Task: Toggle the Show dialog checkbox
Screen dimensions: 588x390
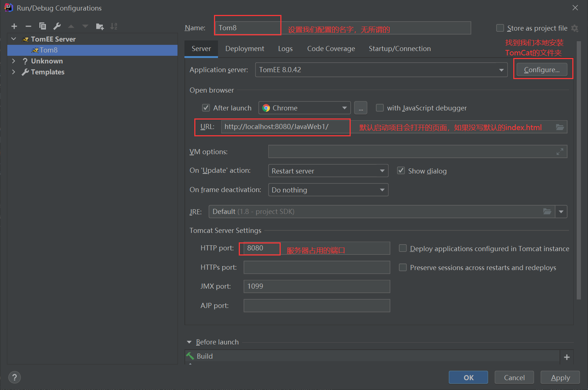Action: coord(401,171)
